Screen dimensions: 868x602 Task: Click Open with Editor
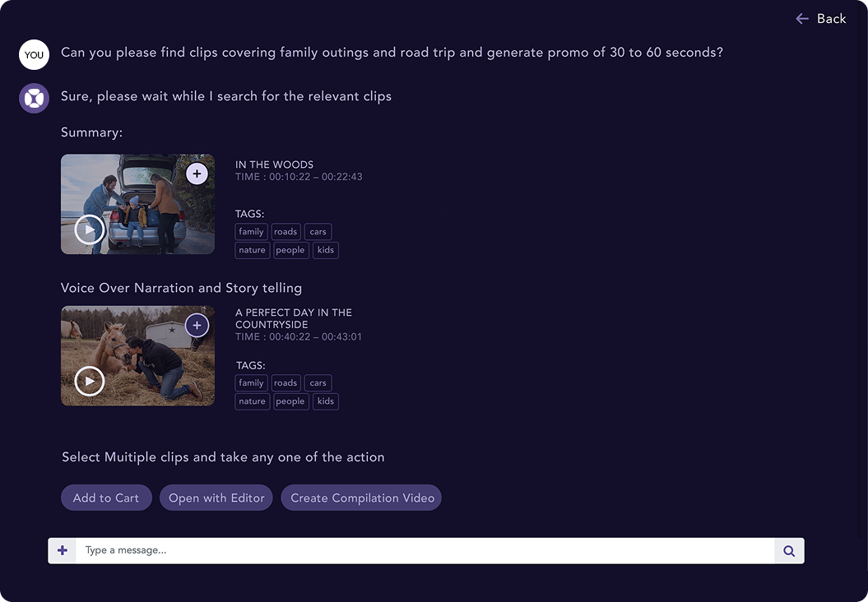(216, 498)
